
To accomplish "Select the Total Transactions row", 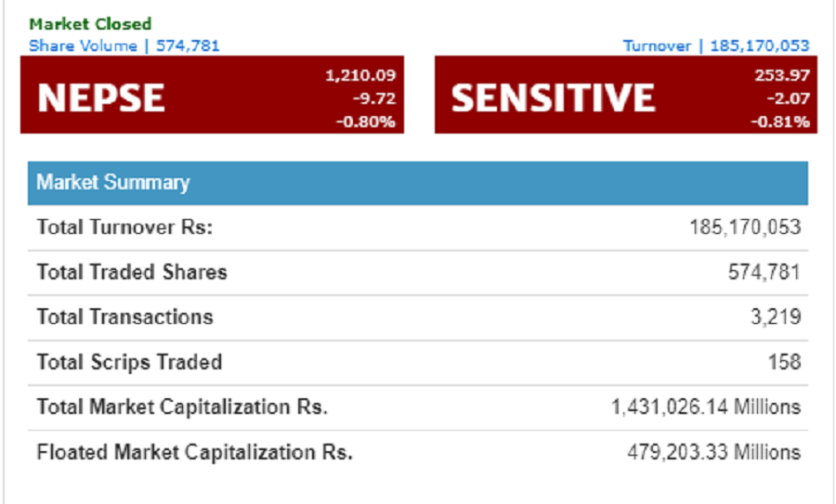I will (x=418, y=317).
